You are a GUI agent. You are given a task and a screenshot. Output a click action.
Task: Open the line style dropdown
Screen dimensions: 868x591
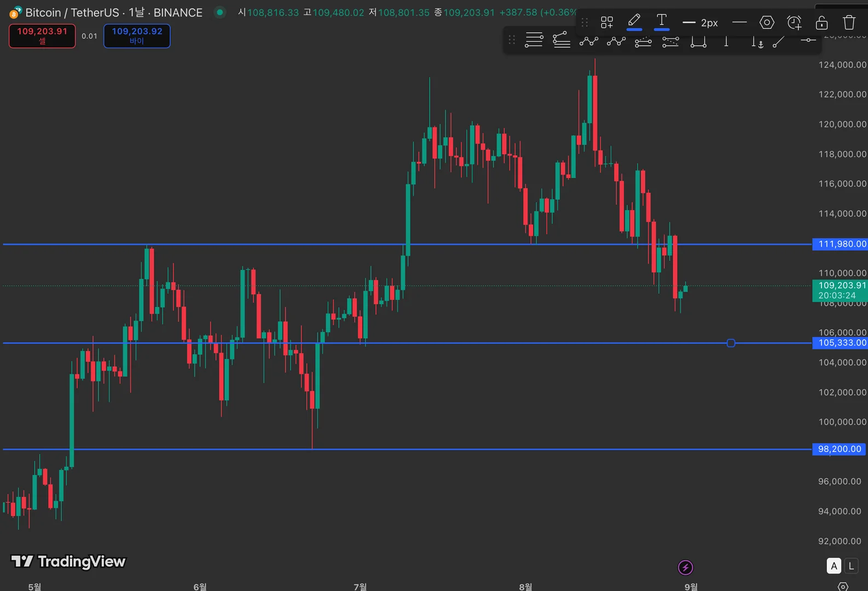[x=739, y=22]
